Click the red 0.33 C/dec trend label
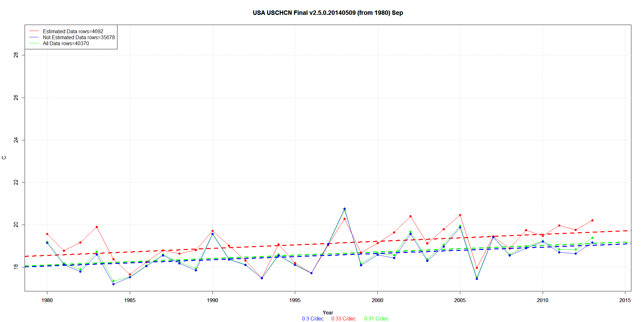Image resolution: width=644 pixels, height=322 pixels. (x=343, y=319)
